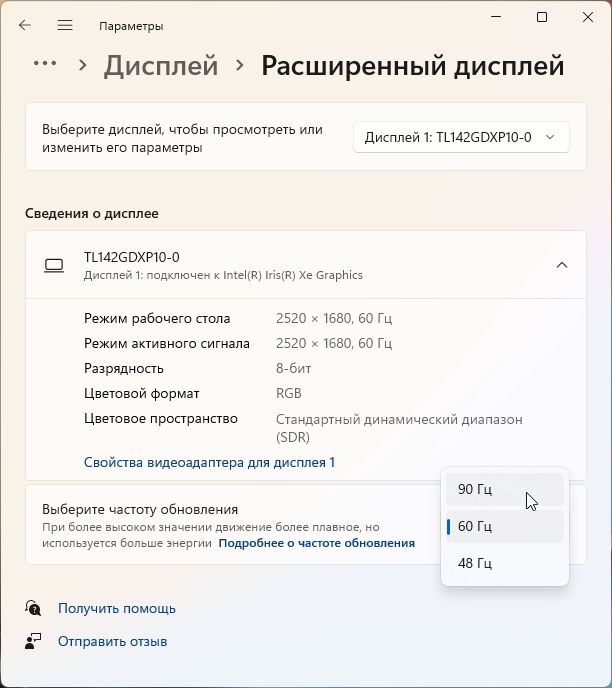Click the Получить помощь text link
Screen dimensions: 612x688
click(x=117, y=608)
